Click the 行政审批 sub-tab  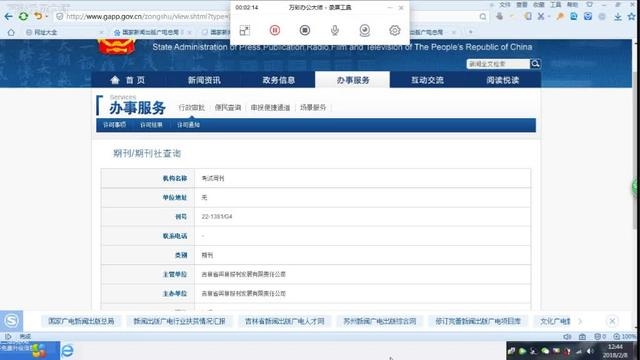pos(191,107)
